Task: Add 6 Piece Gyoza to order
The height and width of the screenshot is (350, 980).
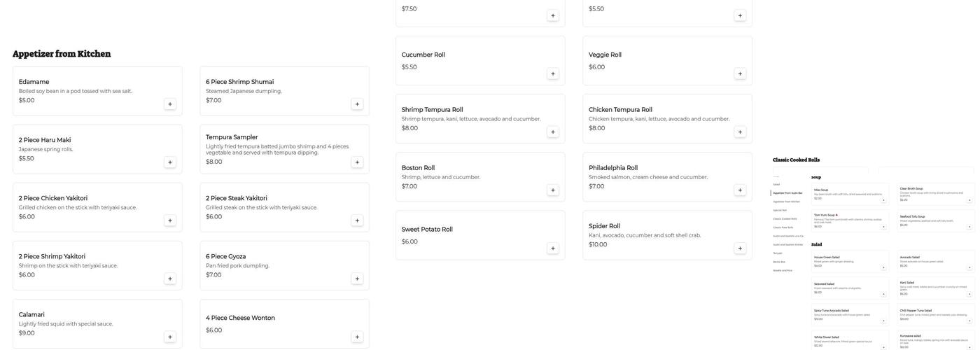Action: (x=357, y=279)
